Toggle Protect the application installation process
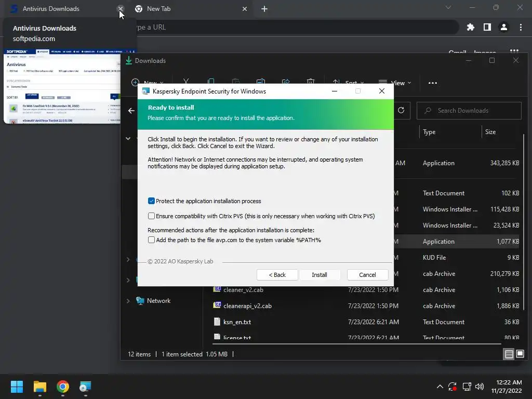Screen dimensions: 532x399 [151, 201]
